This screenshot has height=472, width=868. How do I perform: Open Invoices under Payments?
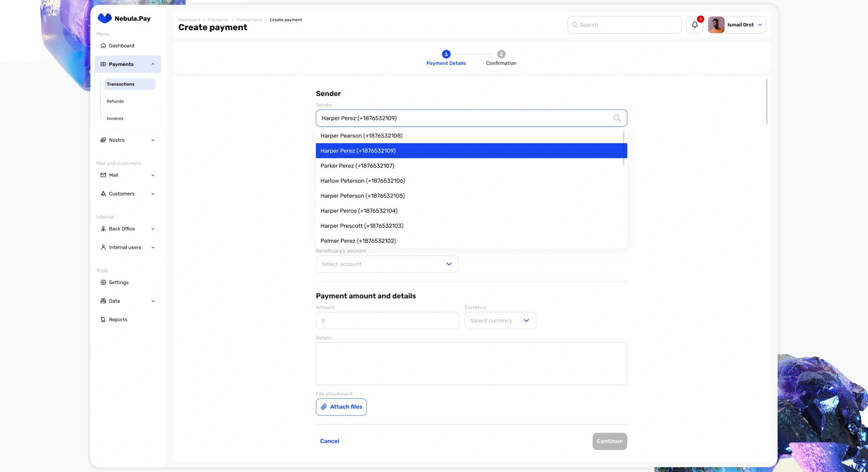(x=115, y=118)
